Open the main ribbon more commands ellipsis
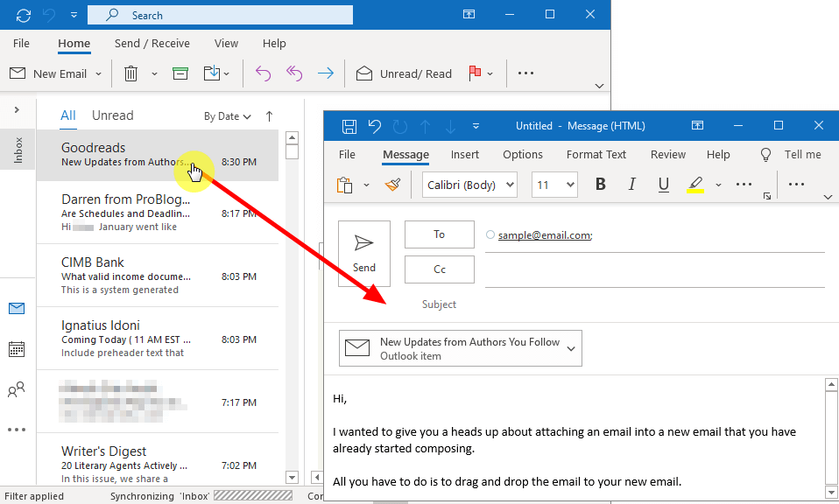The height and width of the screenshot is (504, 839). coord(525,73)
